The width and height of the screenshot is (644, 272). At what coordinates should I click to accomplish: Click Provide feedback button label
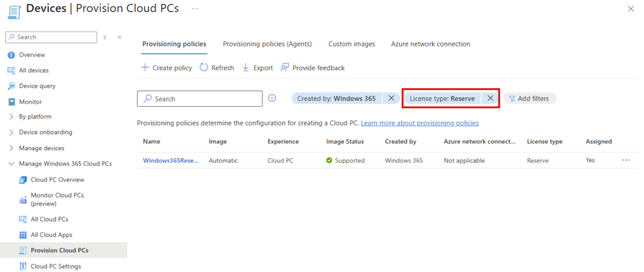coord(318,68)
